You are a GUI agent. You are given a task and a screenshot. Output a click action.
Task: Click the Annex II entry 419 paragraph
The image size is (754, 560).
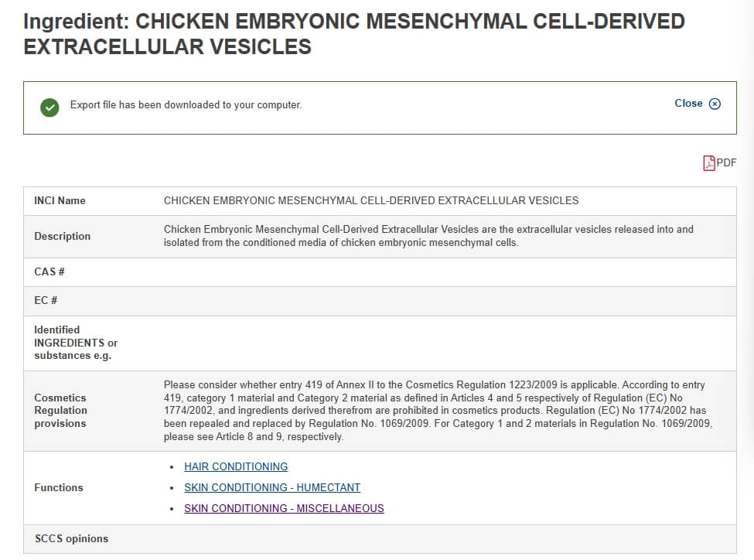click(438, 411)
